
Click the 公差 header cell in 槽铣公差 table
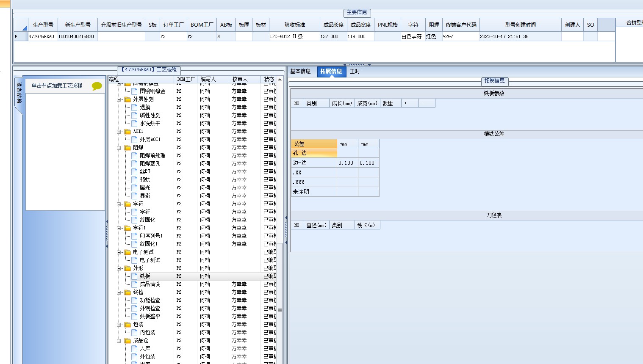click(314, 144)
